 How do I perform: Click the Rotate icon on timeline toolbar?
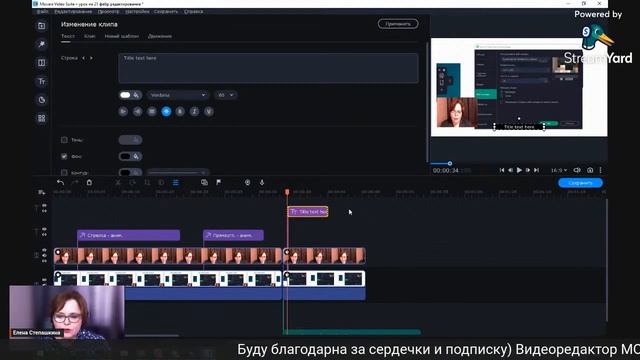[x=132, y=182]
